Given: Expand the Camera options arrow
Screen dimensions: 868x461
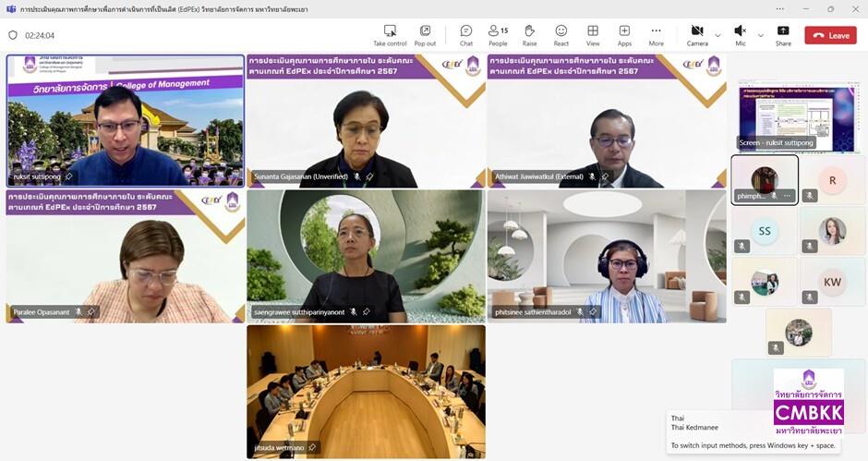Looking at the screenshot, I should point(718,35).
